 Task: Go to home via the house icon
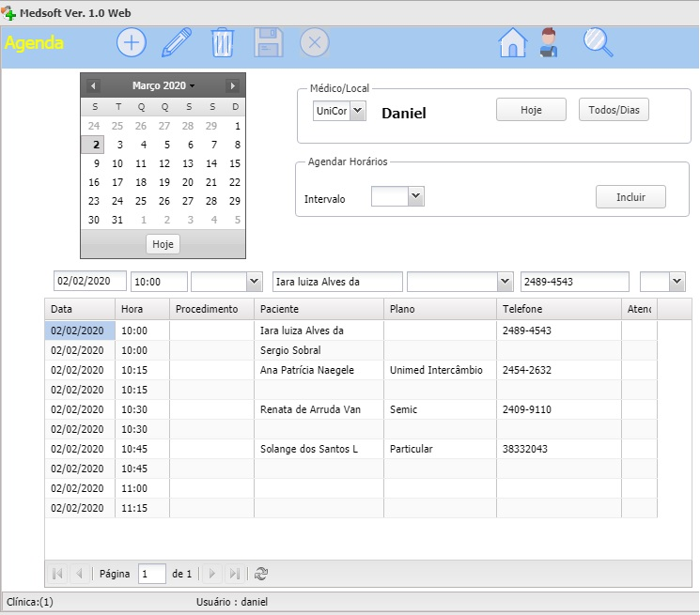tap(512, 43)
